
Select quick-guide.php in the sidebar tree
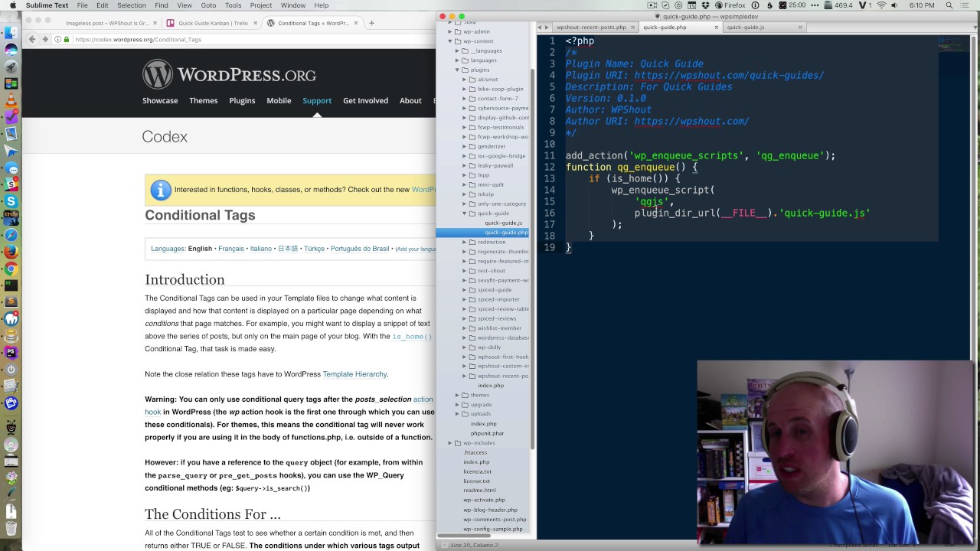[x=505, y=233]
